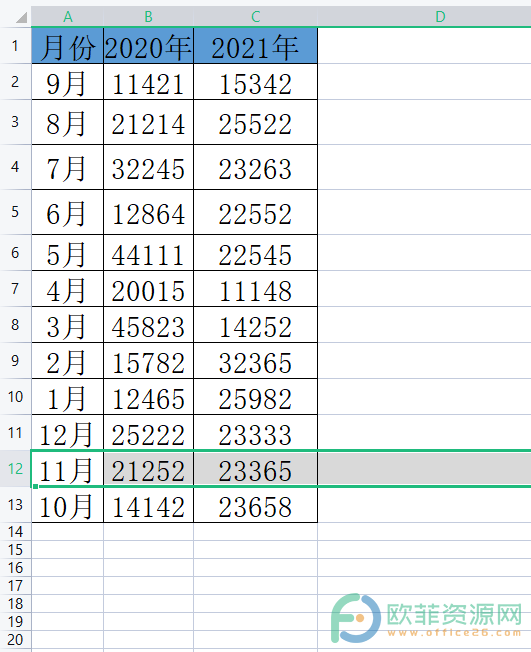The image size is (531, 652).
Task: Click header cell 月份
Action: point(67,46)
